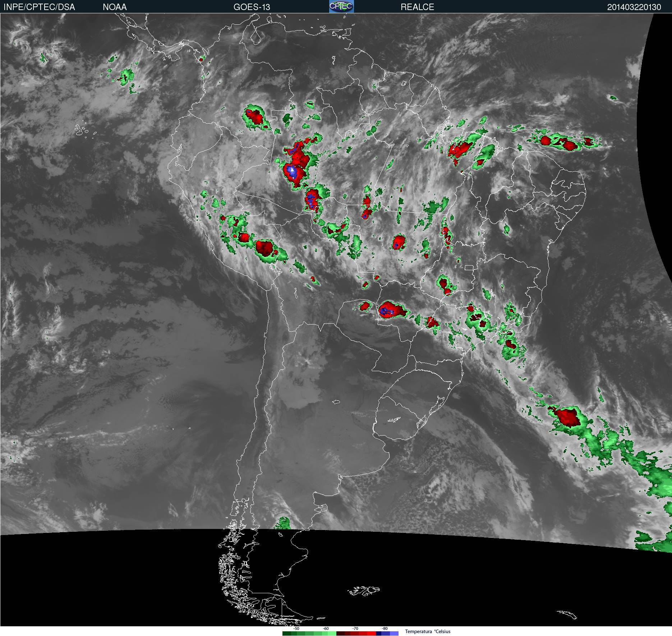Click the 201403220130 timestamp
Screen dimensions: 672x636
634,7
